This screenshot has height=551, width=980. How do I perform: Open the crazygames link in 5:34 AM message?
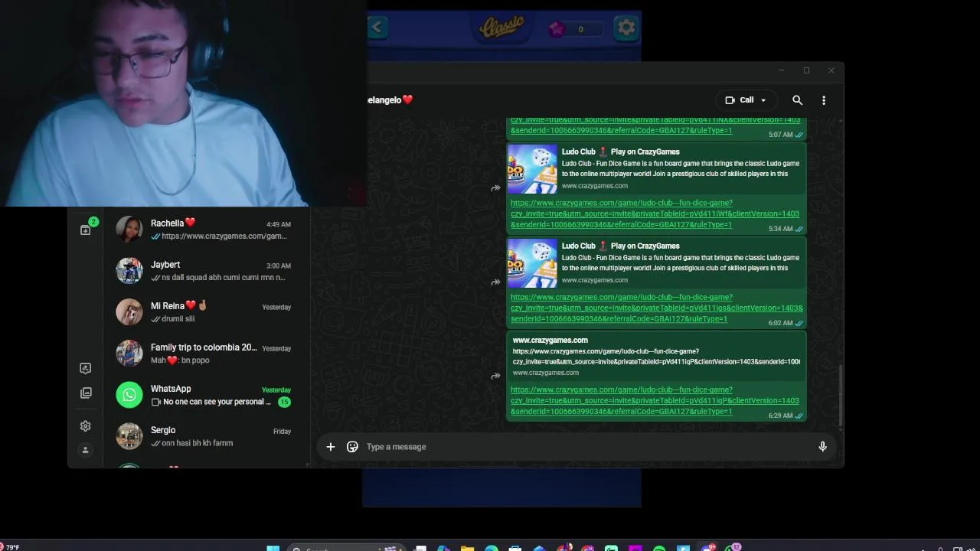[x=655, y=214]
